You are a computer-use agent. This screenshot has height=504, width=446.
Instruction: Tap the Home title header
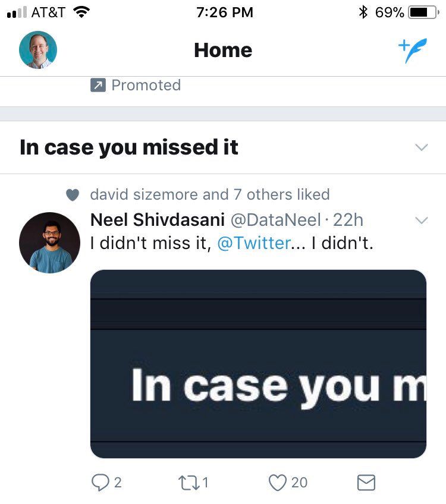[x=223, y=51]
